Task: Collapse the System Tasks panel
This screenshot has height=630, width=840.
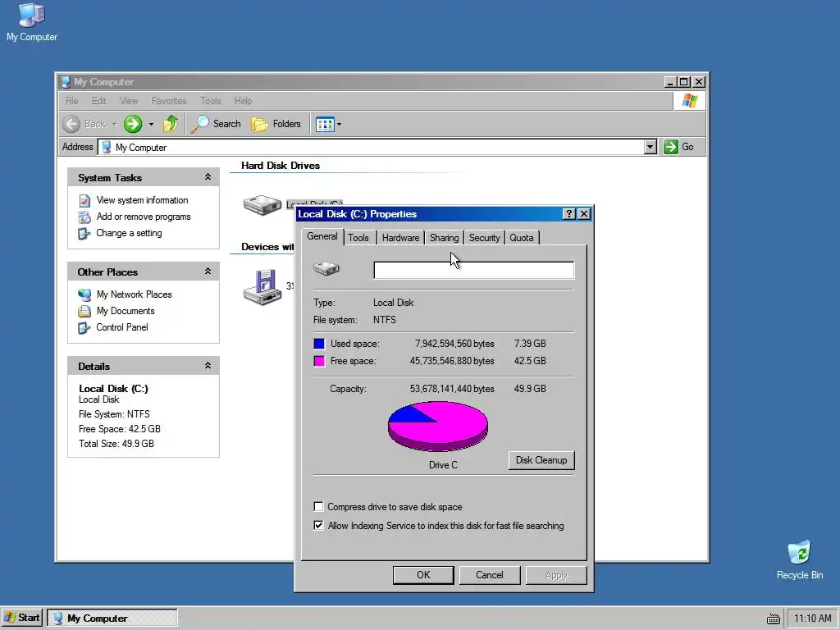Action: point(208,177)
